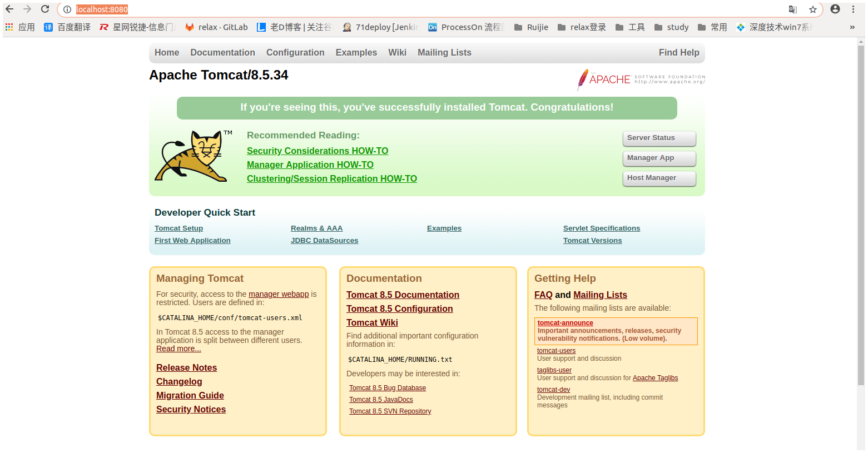Open the JDBC DataSources link
The width and height of the screenshot is (868, 453).
[x=324, y=241]
